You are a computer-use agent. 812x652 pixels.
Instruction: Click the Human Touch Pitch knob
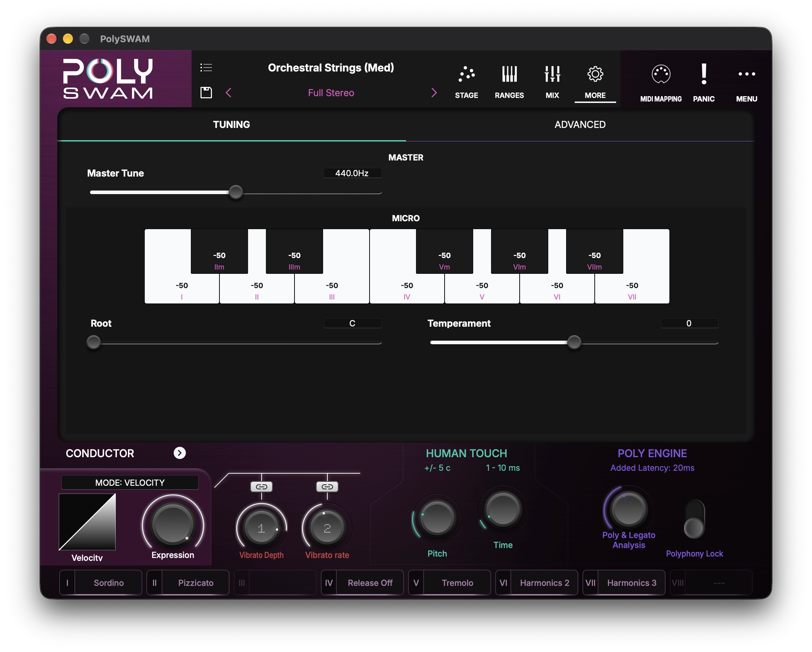(437, 518)
